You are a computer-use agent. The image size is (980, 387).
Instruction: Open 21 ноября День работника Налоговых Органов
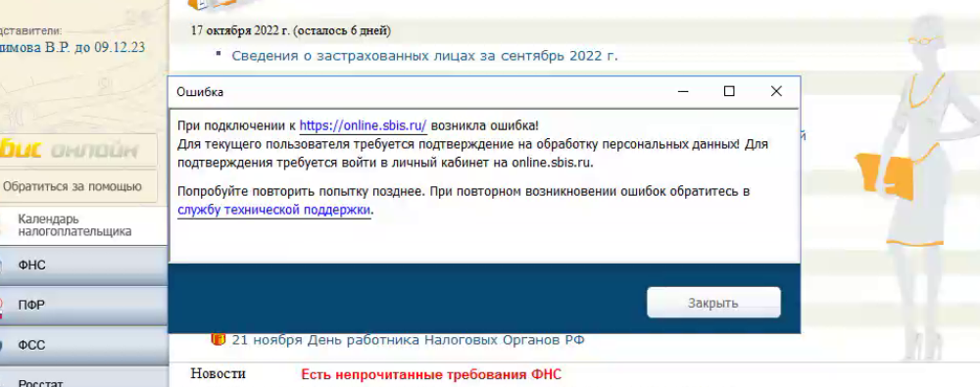click(x=408, y=340)
